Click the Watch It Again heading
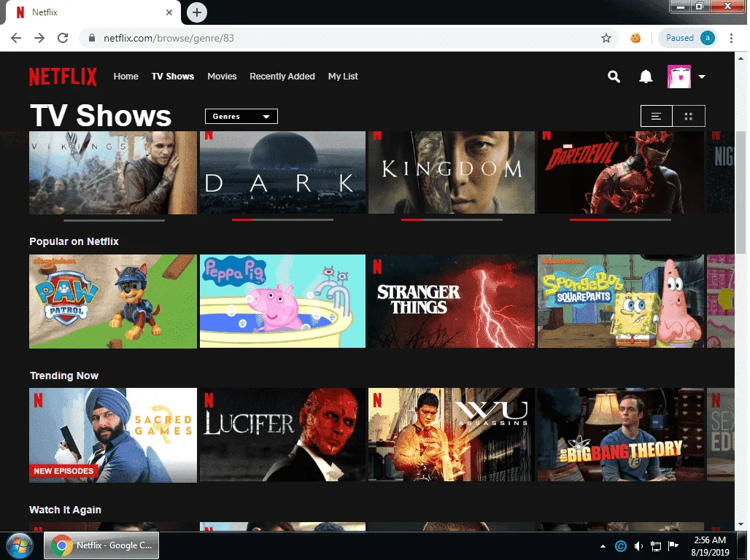The height and width of the screenshot is (560, 750). click(x=65, y=510)
